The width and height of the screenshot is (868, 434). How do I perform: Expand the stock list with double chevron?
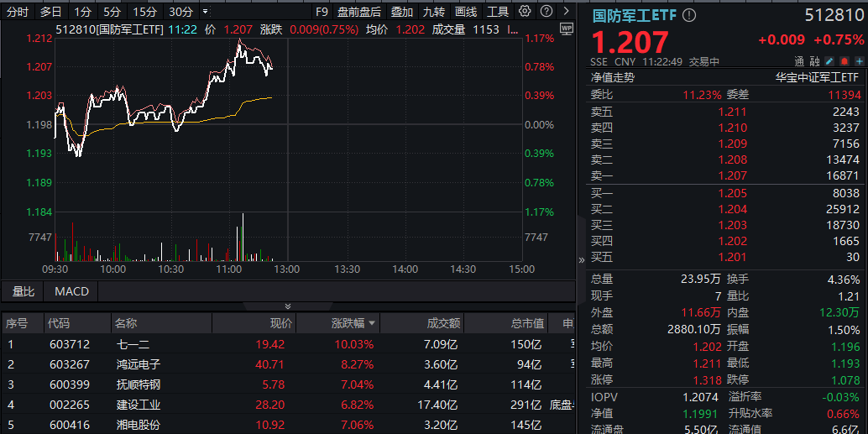click(x=288, y=306)
